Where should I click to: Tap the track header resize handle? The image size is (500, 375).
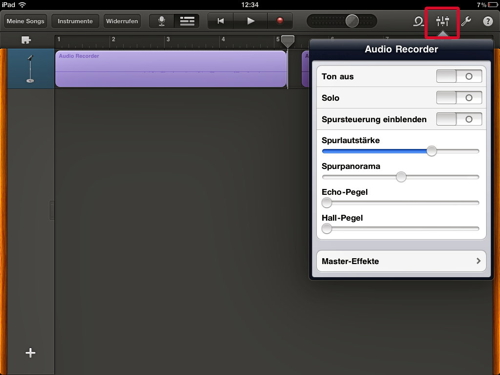(52, 210)
